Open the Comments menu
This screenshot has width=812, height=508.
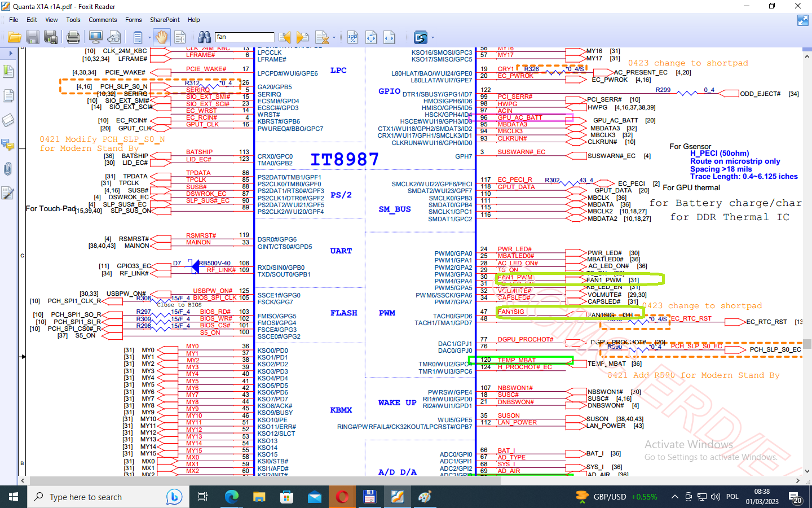(x=103, y=20)
